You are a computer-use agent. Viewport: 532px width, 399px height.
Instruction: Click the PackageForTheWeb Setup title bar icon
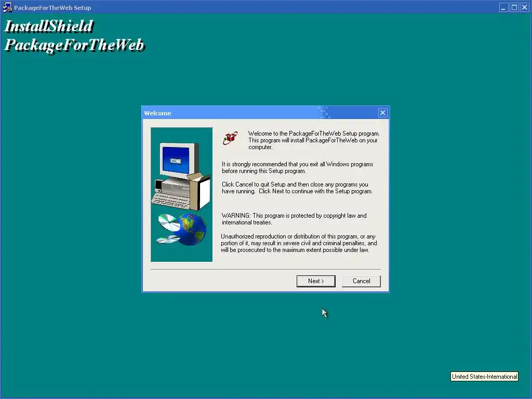(x=7, y=7)
